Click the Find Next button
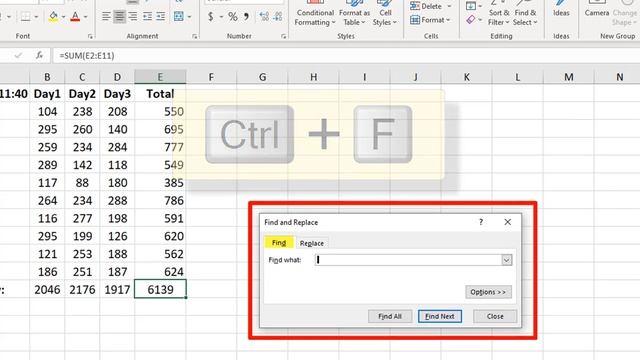 point(440,316)
